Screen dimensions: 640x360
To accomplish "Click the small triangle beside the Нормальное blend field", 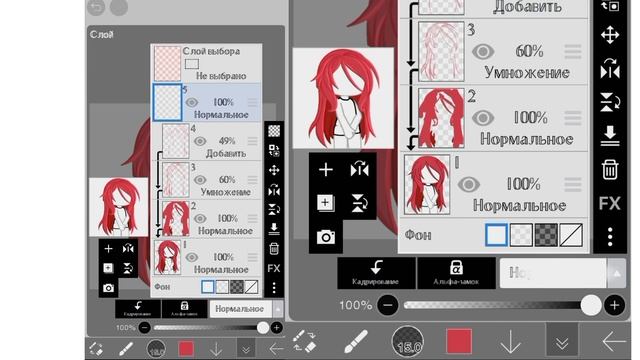I will click(x=278, y=309).
